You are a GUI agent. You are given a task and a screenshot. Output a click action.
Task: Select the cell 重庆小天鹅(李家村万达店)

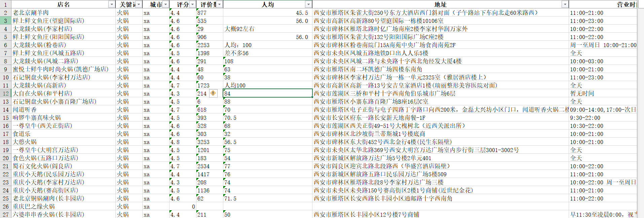pos(64,182)
